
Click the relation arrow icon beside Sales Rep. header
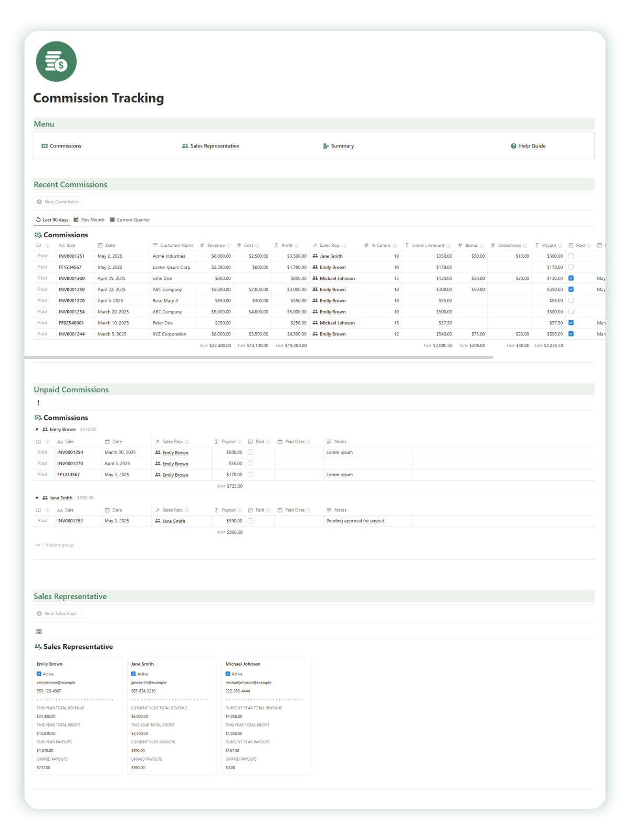click(314, 245)
